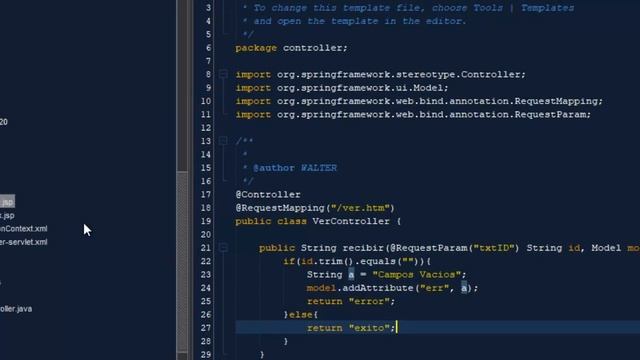Collapse the import block fold marker
This screenshot has height=360, width=640.
(x=223, y=74)
